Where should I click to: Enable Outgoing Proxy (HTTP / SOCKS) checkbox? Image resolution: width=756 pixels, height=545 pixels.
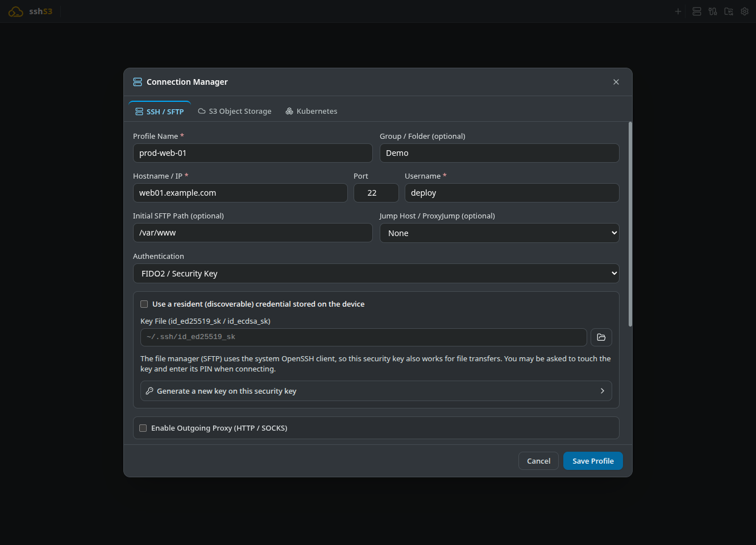[143, 428]
